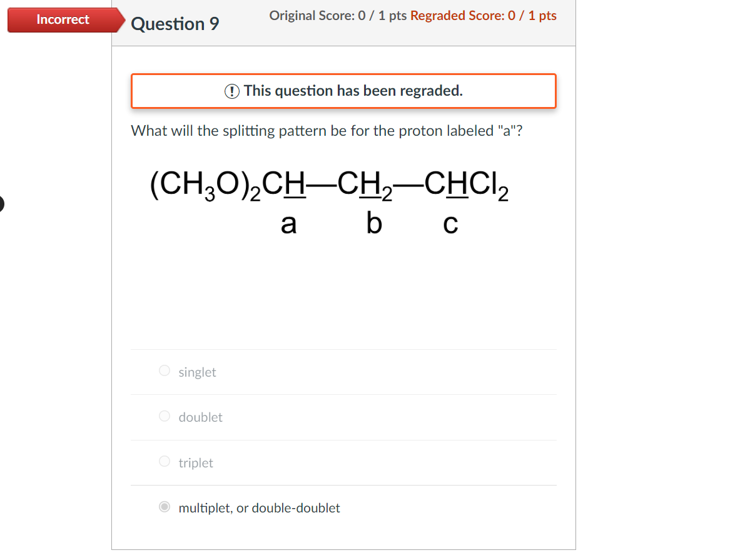The image size is (750, 560).
Task: Click the CHCl2 portion of the molecule
Action: click(465, 184)
